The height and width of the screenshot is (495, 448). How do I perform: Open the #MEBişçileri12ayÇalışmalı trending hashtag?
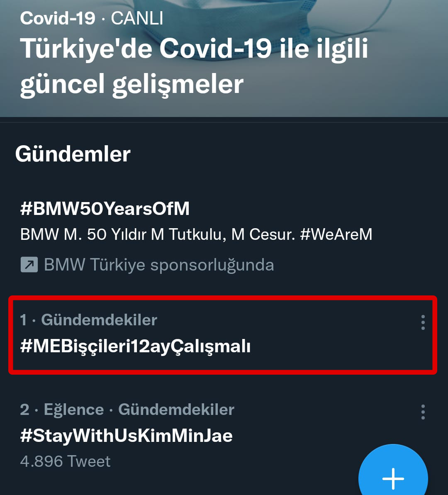(x=135, y=346)
